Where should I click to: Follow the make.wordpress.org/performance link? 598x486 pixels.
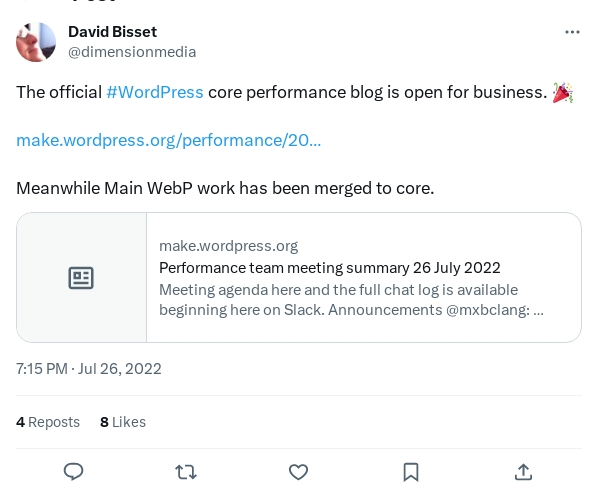[169, 140]
